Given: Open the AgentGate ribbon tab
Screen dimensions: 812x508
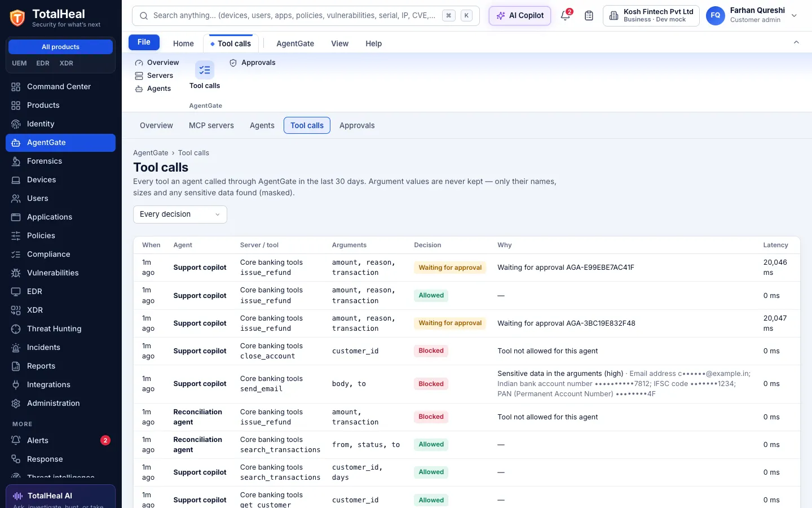Looking at the screenshot, I should [x=295, y=43].
